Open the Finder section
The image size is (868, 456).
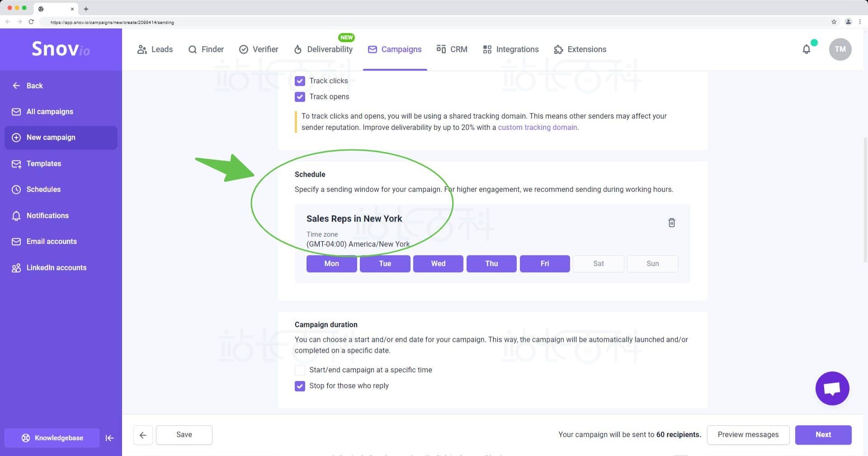206,49
